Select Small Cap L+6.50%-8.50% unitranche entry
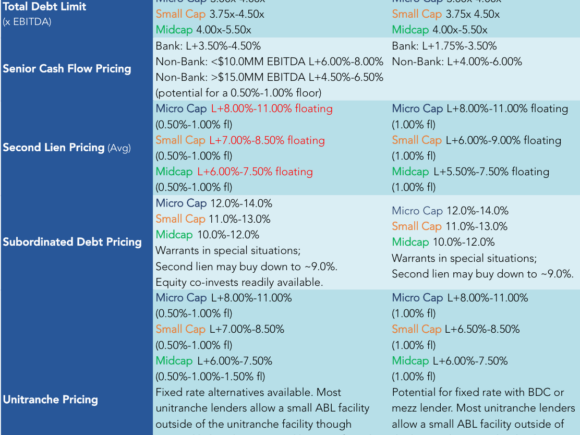The width and height of the screenshot is (580, 435). [x=456, y=329]
